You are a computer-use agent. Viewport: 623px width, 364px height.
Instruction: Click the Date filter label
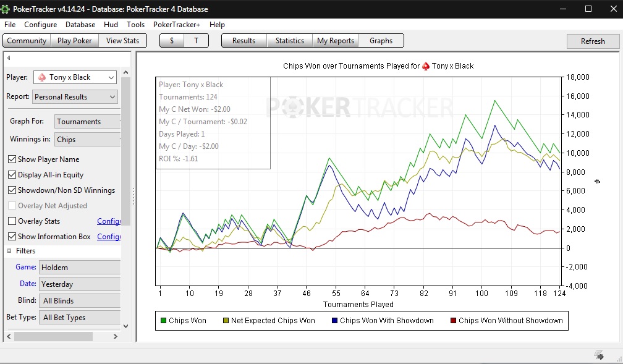pyautogui.click(x=28, y=284)
